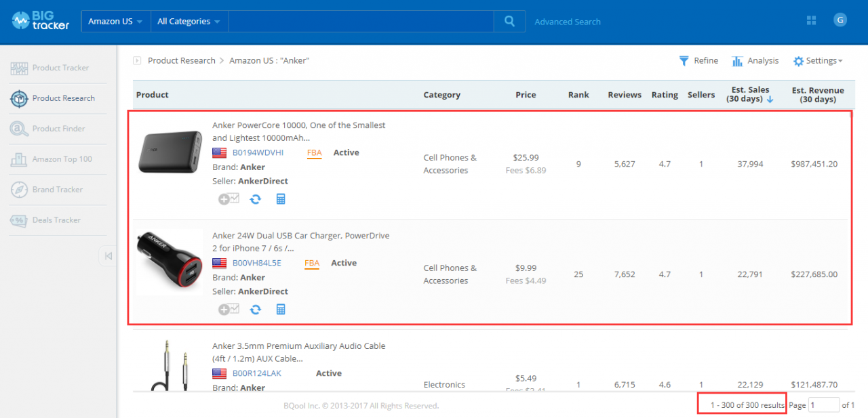868x418 pixels.
Task: Sort by the Sellers column header
Action: point(701,95)
